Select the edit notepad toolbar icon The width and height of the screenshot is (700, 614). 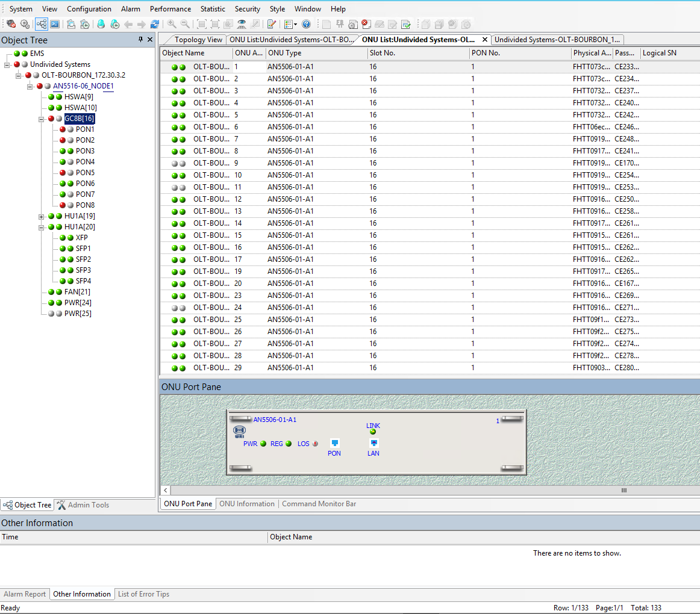pyautogui.click(x=270, y=24)
